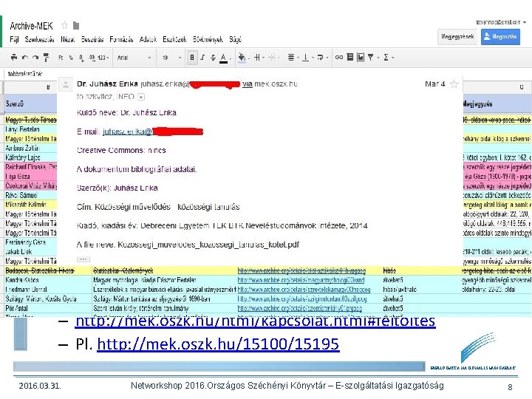Image resolution: width=532 pixels, height=399 pixels.
Task: Toggle strikethrough formatting
Action: [x=213, y=58]
